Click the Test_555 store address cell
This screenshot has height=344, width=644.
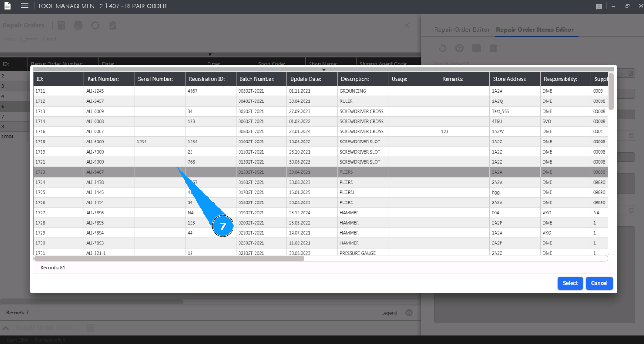tap(515, 112)
